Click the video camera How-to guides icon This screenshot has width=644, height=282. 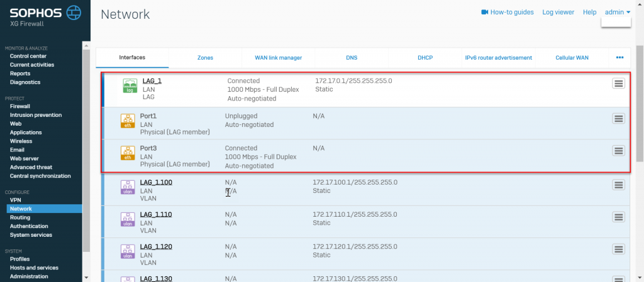485,13
